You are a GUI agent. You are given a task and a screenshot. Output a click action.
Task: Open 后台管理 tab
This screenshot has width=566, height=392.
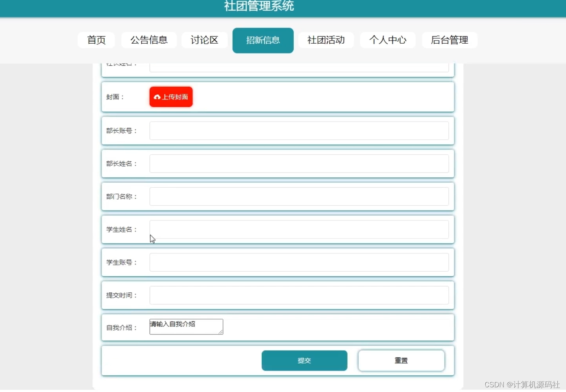coord(449,40)
